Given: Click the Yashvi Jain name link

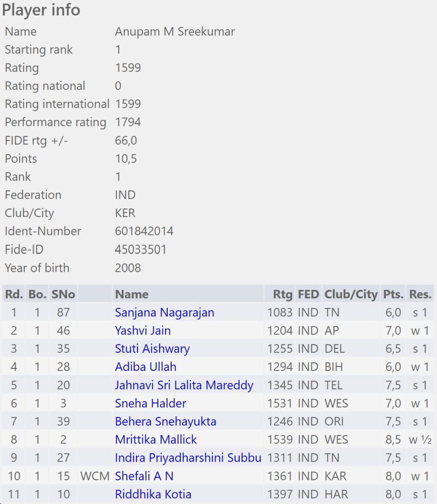Looking at the screenshot, I should tap(142, 331).
